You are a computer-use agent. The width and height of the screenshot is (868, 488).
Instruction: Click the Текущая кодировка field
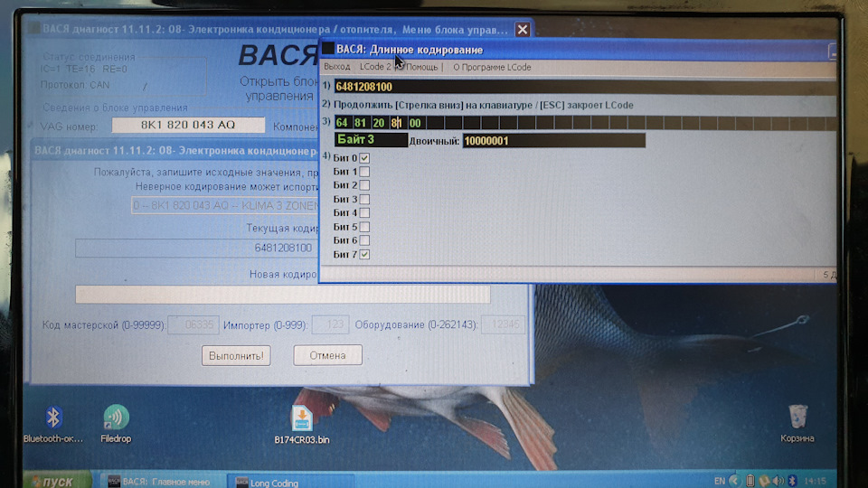(x=197, y=248)
